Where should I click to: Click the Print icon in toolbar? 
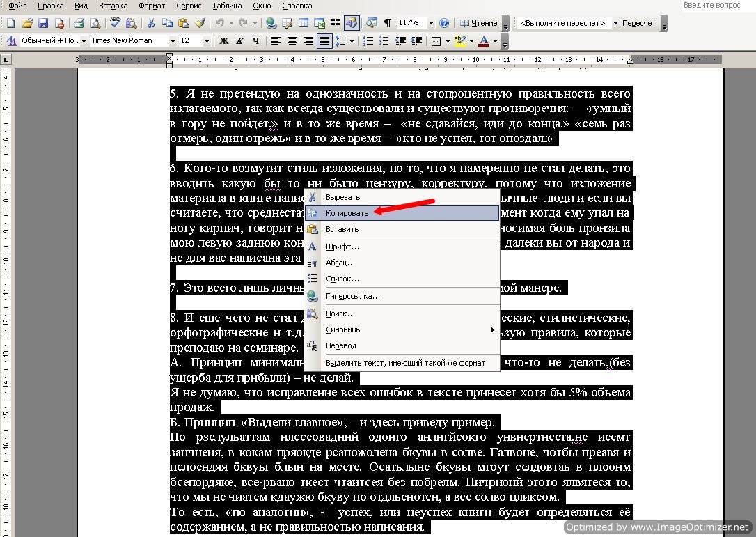79,23
